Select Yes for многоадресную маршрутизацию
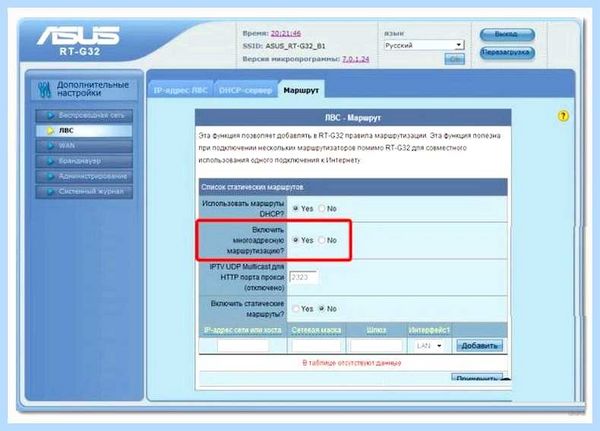The width and height of the screenshot is (600, 431). pos(295,240)
